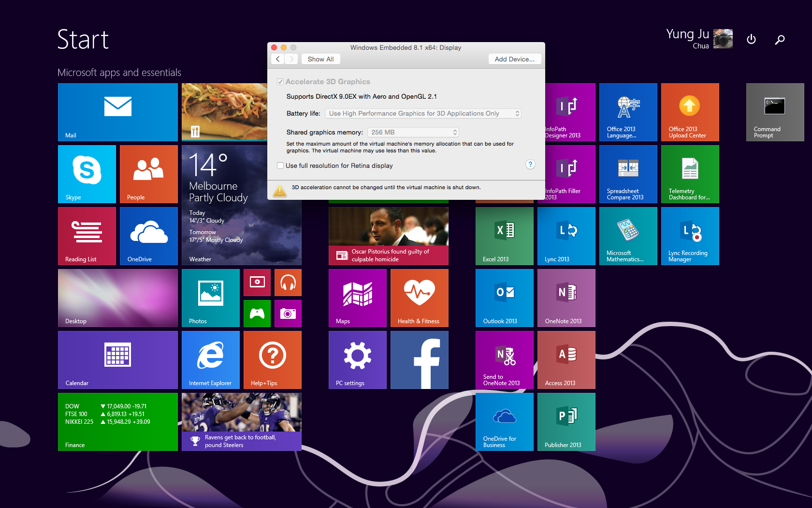Click the Add Device button

point(514,59)
